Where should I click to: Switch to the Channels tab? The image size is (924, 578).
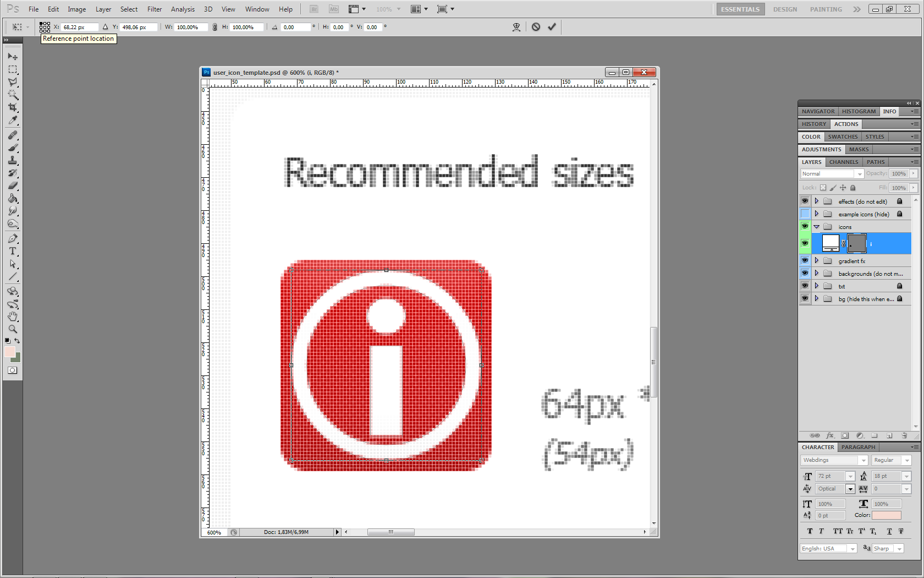click(844, 162)
